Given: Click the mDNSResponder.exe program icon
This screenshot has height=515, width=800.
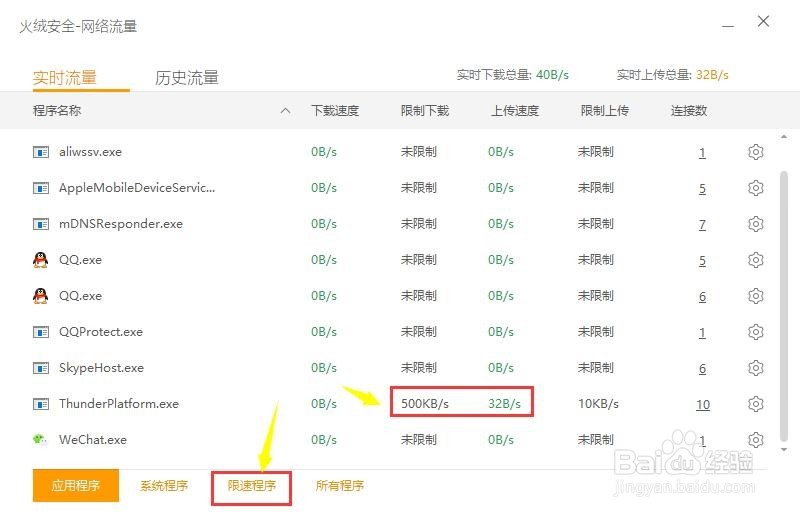Looking at the screenshot, I should tap(41, 224).
